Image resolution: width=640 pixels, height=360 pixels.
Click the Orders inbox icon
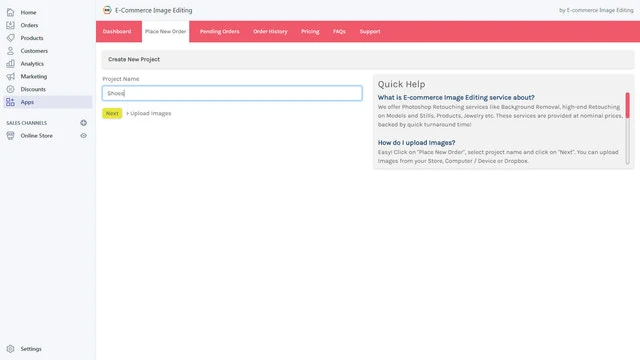pyautogui.click(x=10, y=25)
